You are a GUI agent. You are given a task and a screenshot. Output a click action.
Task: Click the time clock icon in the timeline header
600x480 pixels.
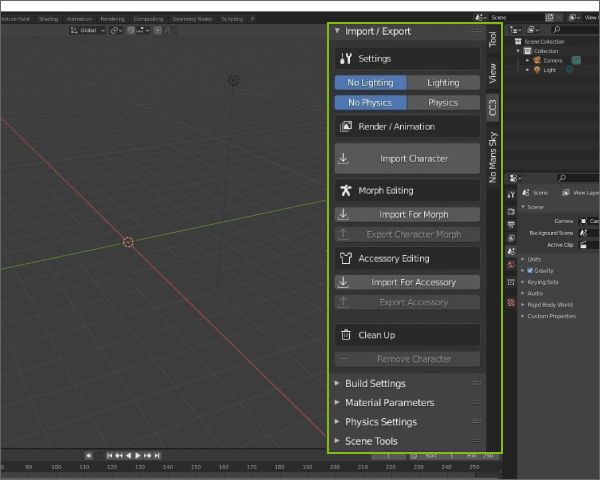pyautogui.click(x=414, y=456)
